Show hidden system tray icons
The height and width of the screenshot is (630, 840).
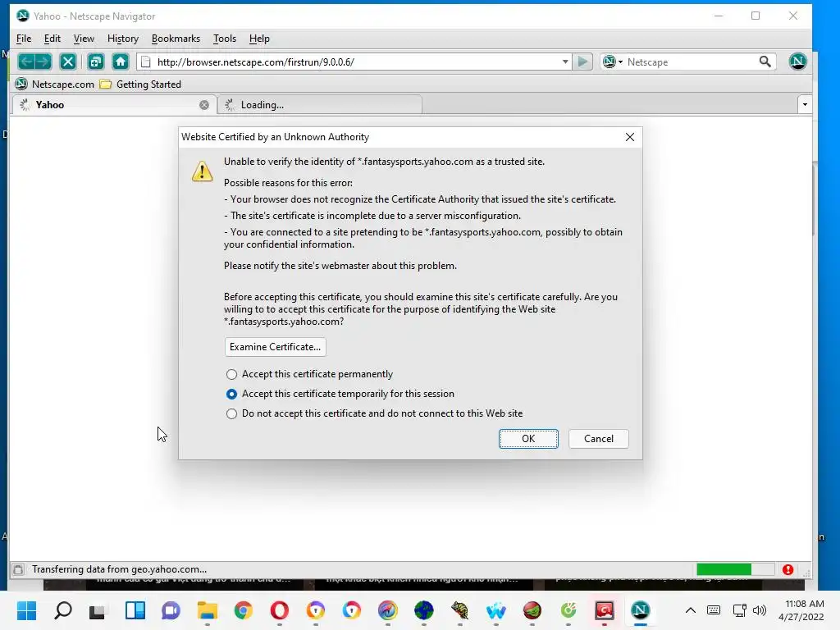pyautogui.click(x=691, y=610)
